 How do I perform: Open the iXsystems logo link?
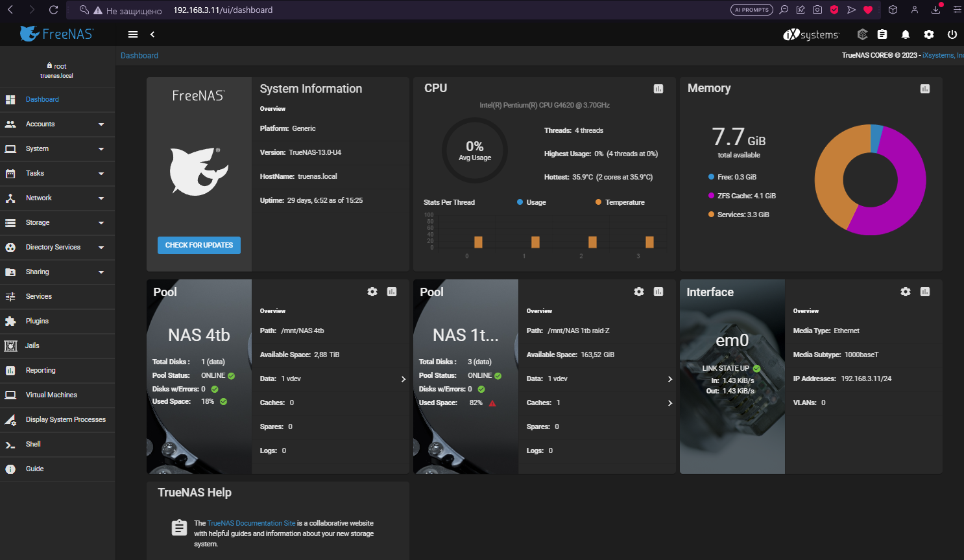pos(811,34)
